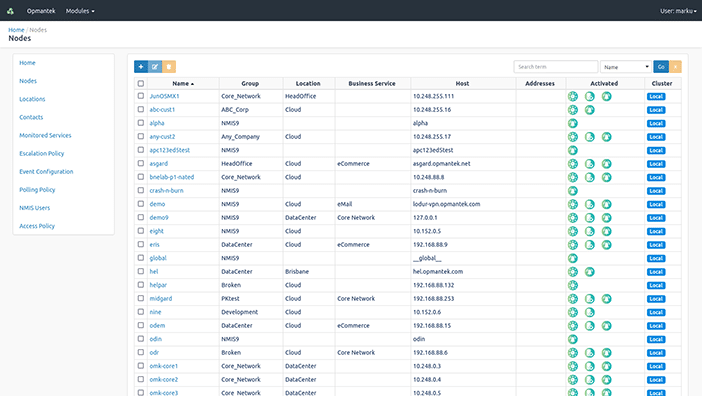Click 'Brisbane' location cell in hel row
702x396 pixels.
pyautogui.click(x=297, y=272)
